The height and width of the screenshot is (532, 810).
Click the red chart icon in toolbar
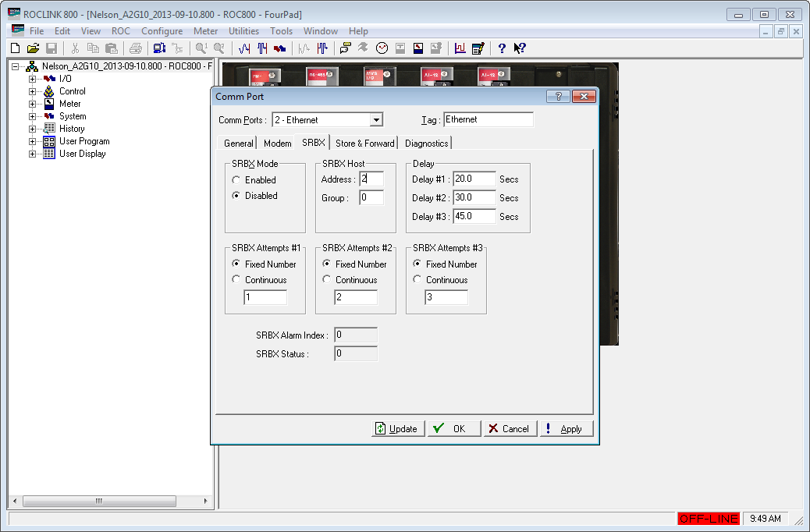click(x=460, y=48)
